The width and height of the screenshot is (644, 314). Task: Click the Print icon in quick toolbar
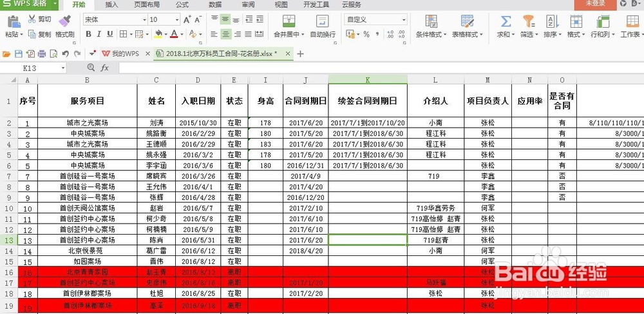pyautogui.click(x=42, y=54)
